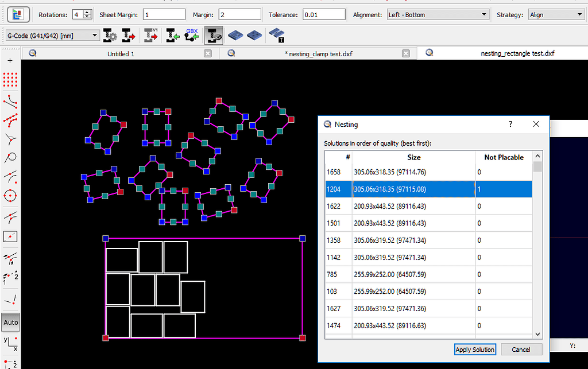
Task: Switch to the Untitled 1 tab
Action: (121, 53)
